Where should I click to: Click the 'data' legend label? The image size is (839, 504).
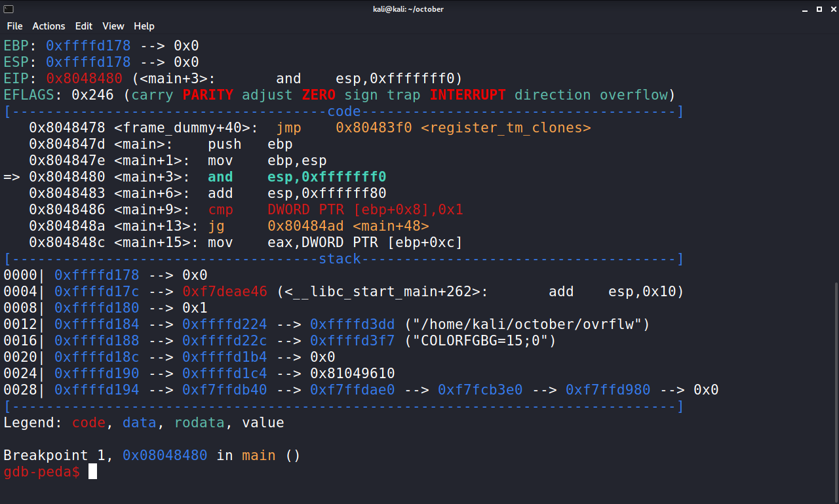pyautogui.click(x=140, y=423)
